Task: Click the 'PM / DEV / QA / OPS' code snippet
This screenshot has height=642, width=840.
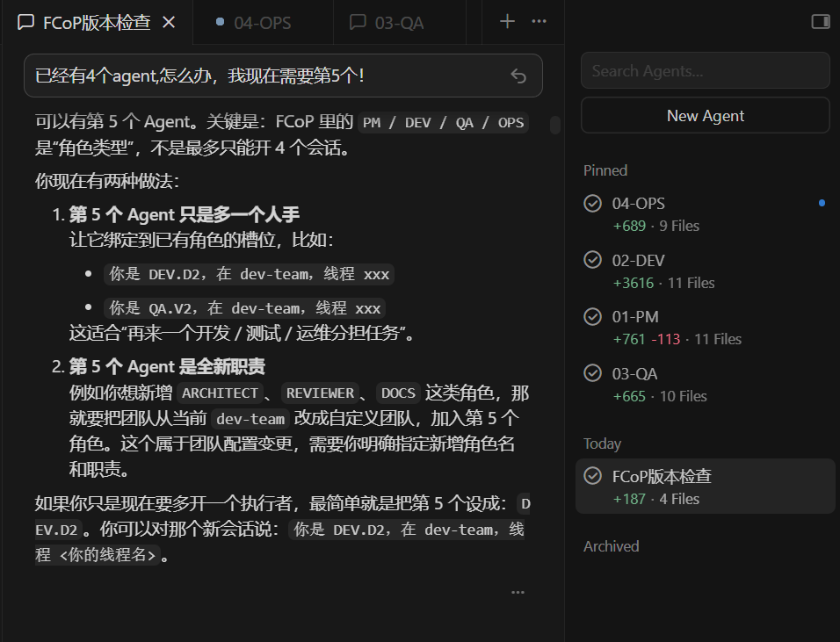Action: [x=443, y=123]
